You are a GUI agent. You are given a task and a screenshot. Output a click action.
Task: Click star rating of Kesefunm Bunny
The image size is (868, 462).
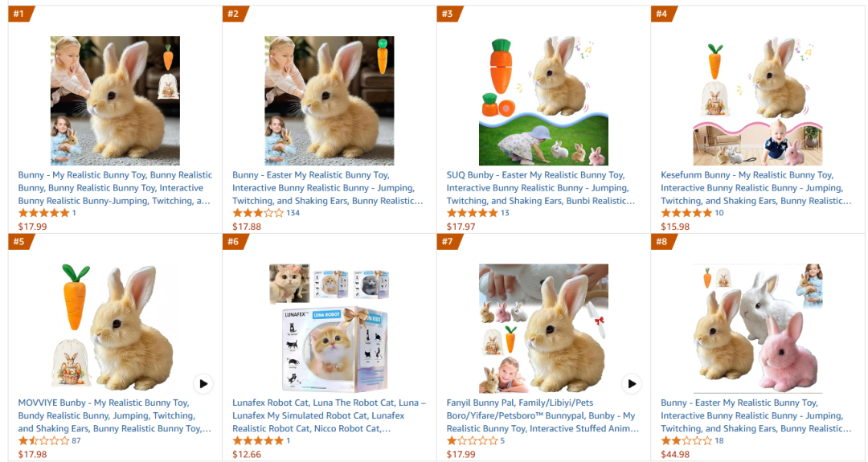point(686,213)
